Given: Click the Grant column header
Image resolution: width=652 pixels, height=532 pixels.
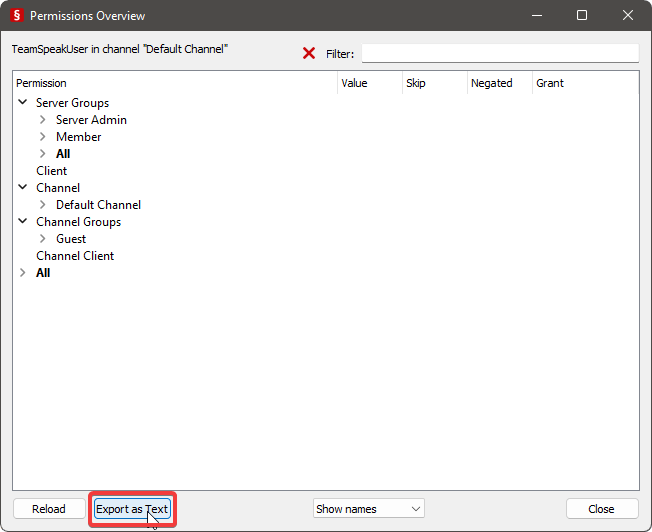Looking at the screenshot, I should pyautogui.click(x=550, y=83).
